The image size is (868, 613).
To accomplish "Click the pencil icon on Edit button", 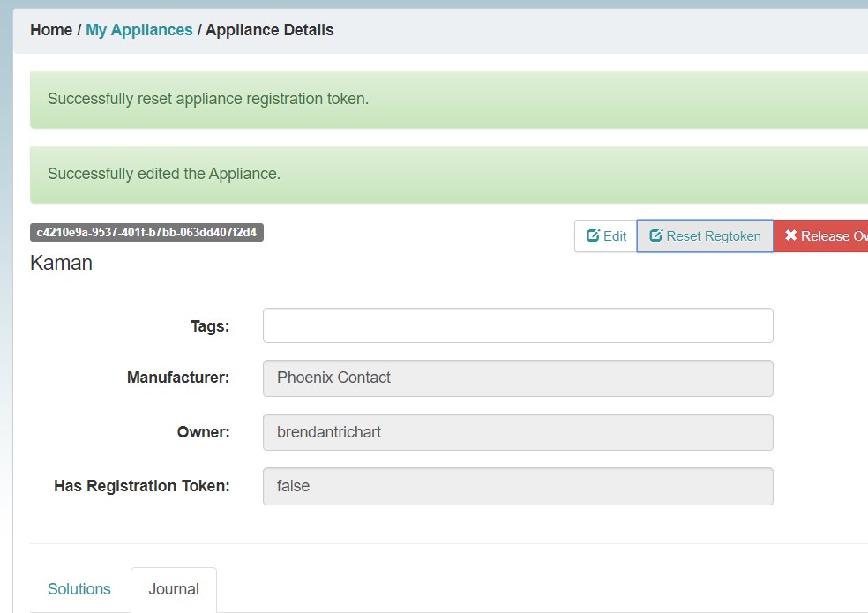I will [594, 236].
